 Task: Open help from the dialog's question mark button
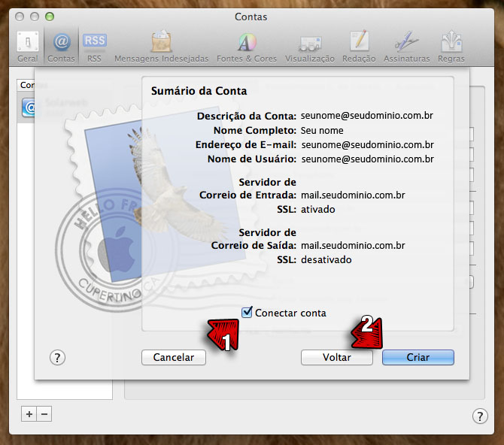click(57, 357)
